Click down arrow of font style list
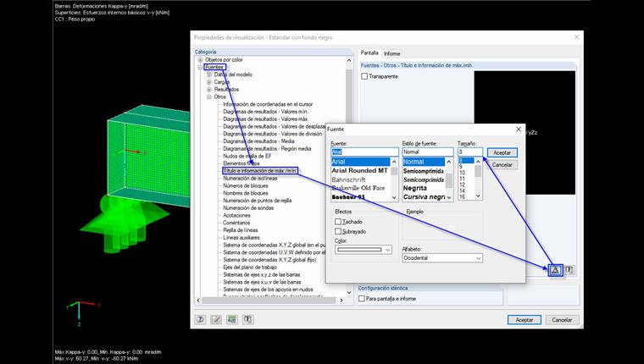Viewport: 644px width, 364px height. [x=449, y=197]
